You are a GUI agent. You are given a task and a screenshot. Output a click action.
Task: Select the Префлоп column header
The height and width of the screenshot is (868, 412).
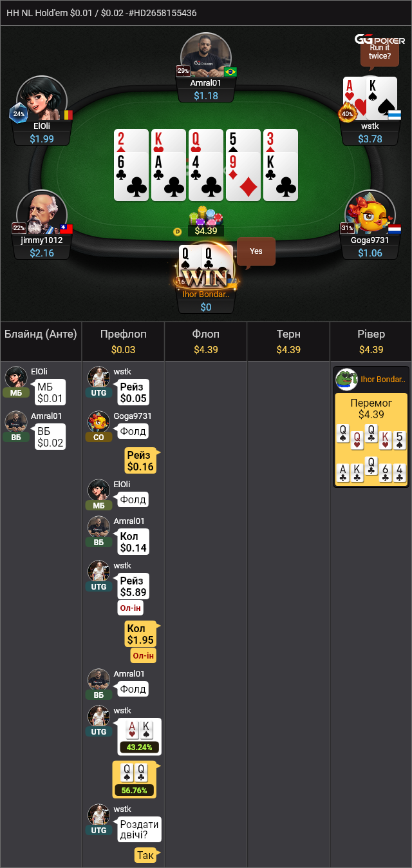[x=123, y=342]
